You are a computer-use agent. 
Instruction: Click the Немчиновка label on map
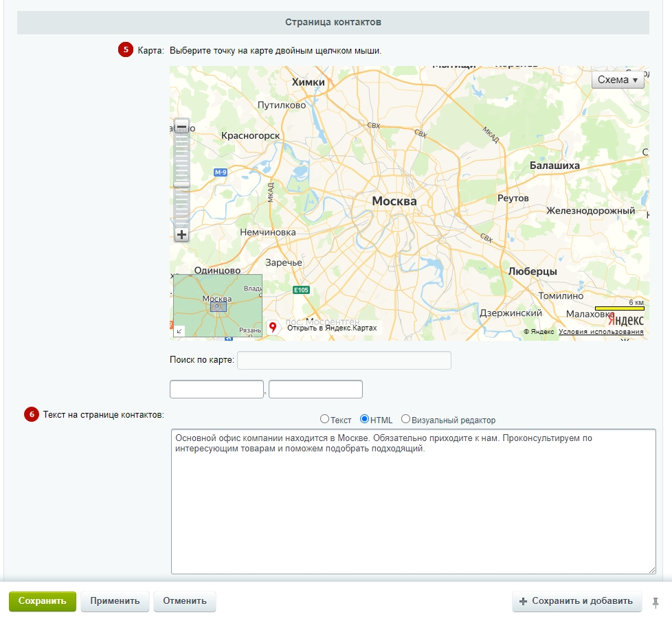268,232
